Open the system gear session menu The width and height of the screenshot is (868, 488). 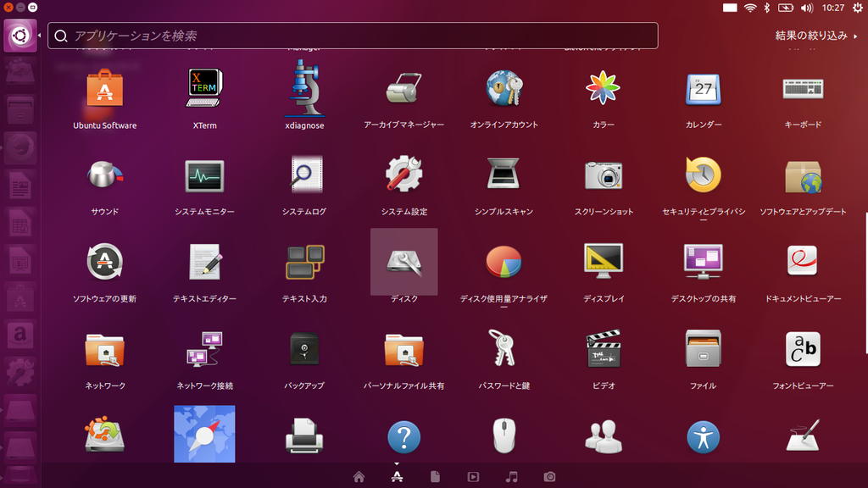[x=858, y=8]
